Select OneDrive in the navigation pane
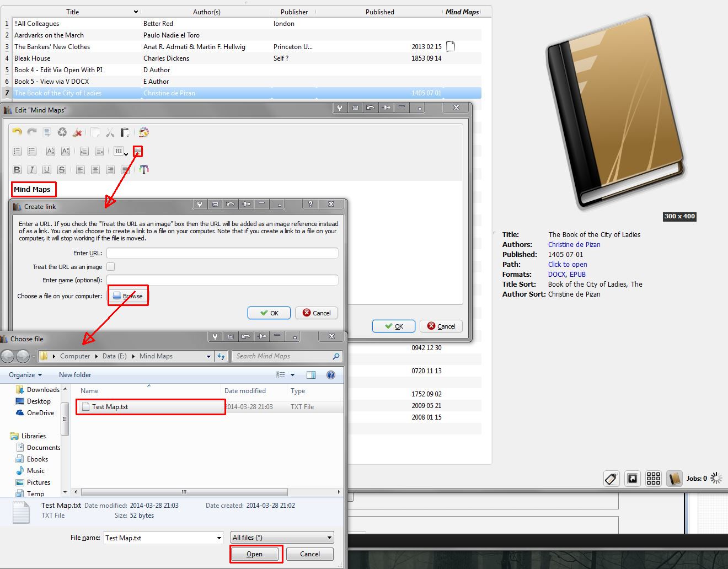This screenshot has height=569, width=728. pyautogui.click(x=35, y=413)
